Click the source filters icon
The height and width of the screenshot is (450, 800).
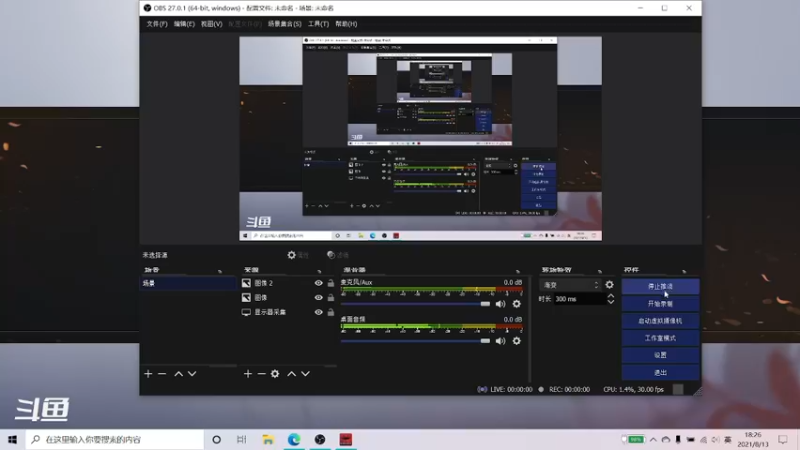pos(331,255)
